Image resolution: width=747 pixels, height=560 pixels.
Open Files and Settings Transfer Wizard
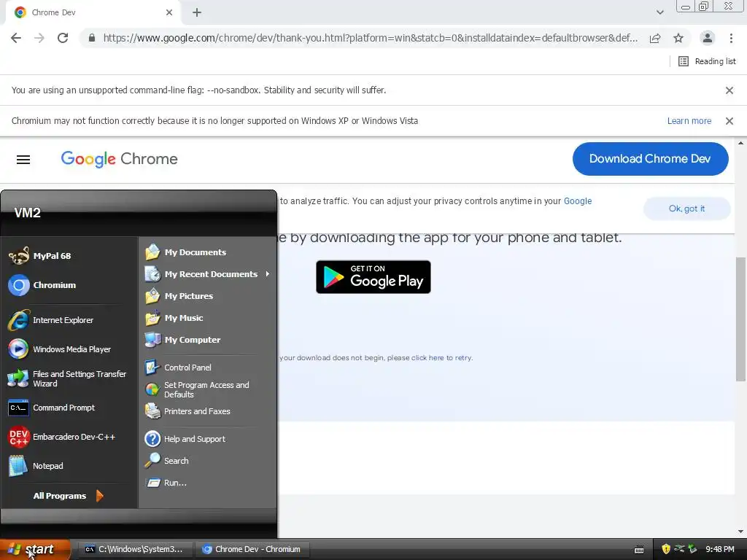67,378
